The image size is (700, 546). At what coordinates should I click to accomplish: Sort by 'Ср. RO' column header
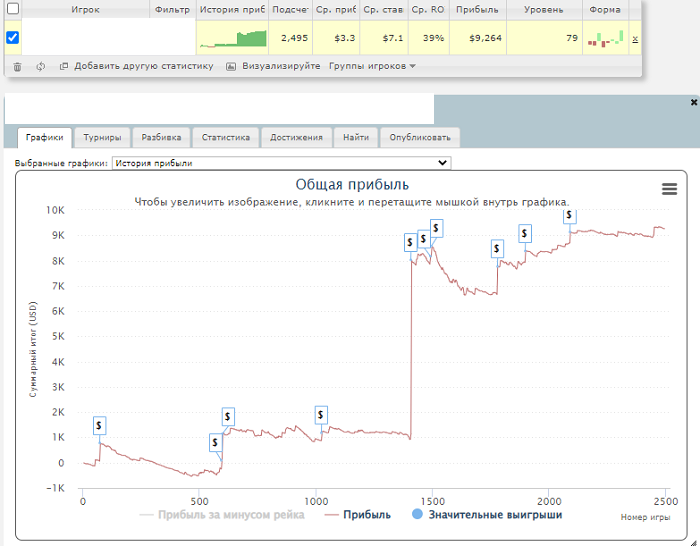427,9
